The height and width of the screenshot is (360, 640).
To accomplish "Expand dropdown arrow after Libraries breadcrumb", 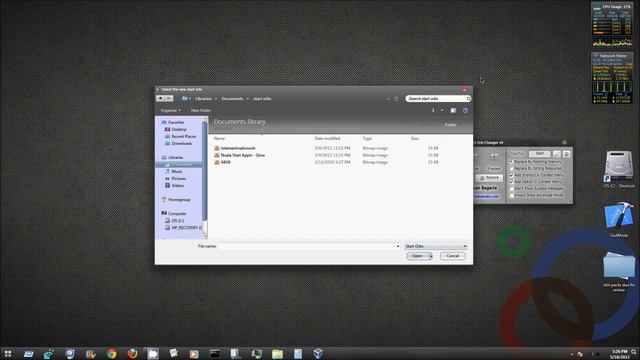I will tap(216, 99).
